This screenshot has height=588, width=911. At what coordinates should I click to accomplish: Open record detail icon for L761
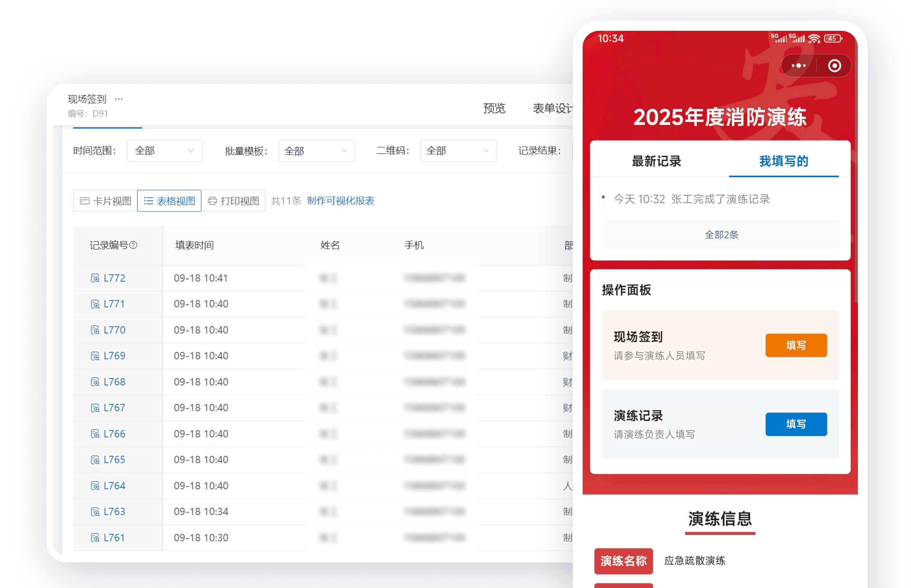[x=95, y=538]
